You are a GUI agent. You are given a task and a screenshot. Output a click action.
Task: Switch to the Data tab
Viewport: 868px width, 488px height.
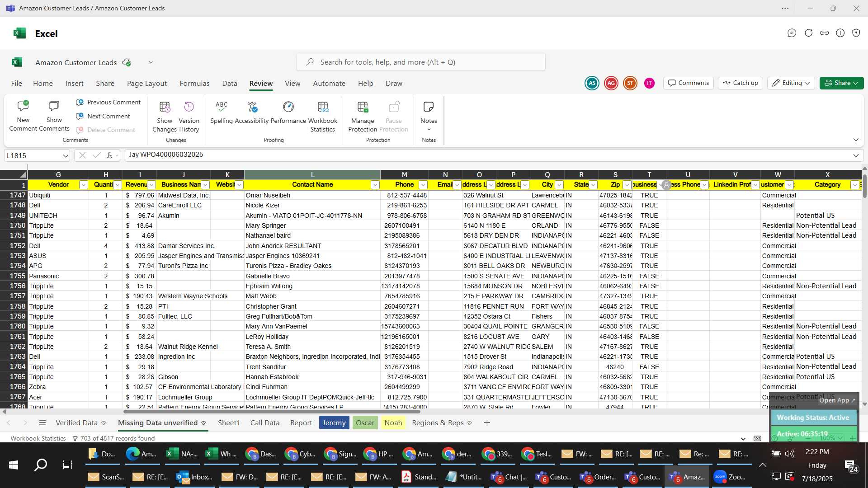coord(230,84)
